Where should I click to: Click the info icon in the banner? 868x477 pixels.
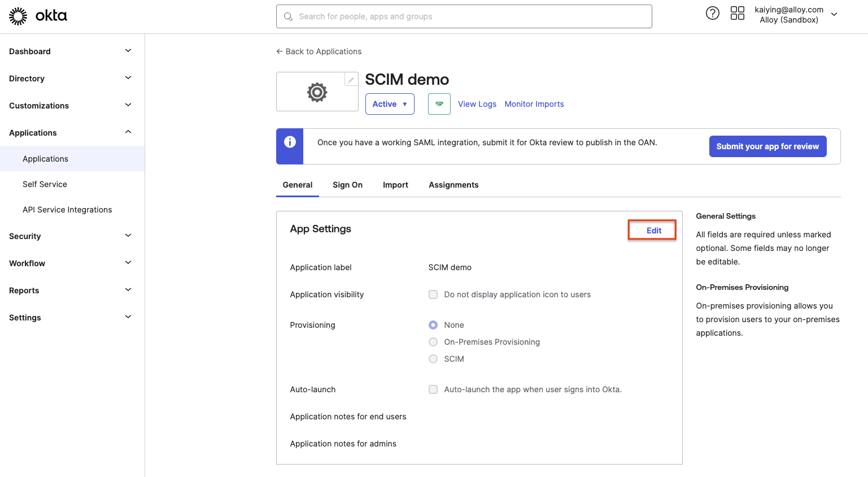click(x=290, y=142)
